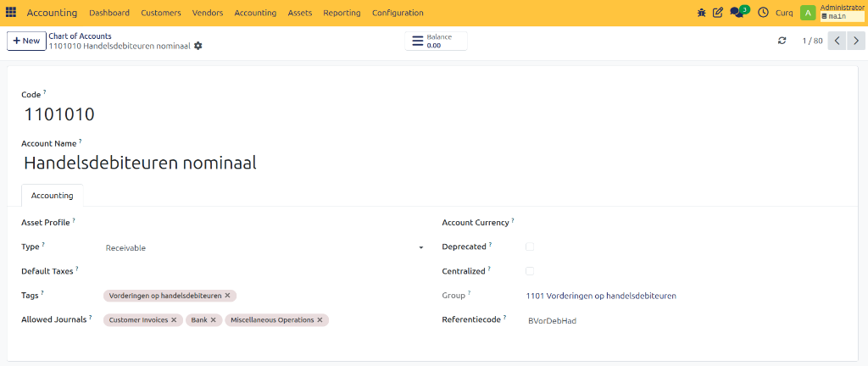Select the Accounting tab
Screen dimensions: 868x366
52,195
